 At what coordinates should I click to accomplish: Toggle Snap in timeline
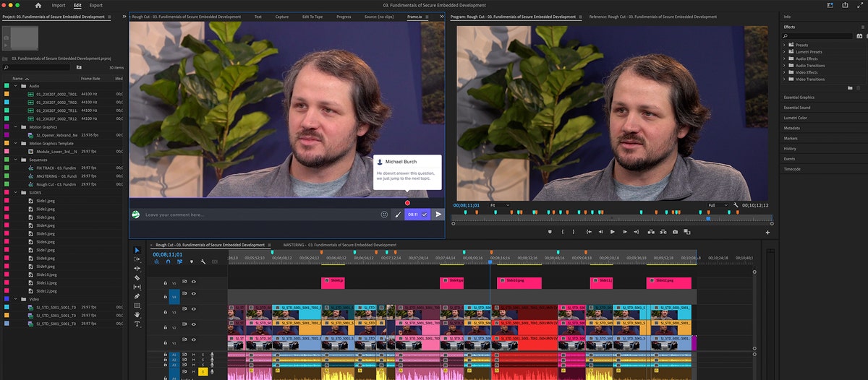coord(168,262)
